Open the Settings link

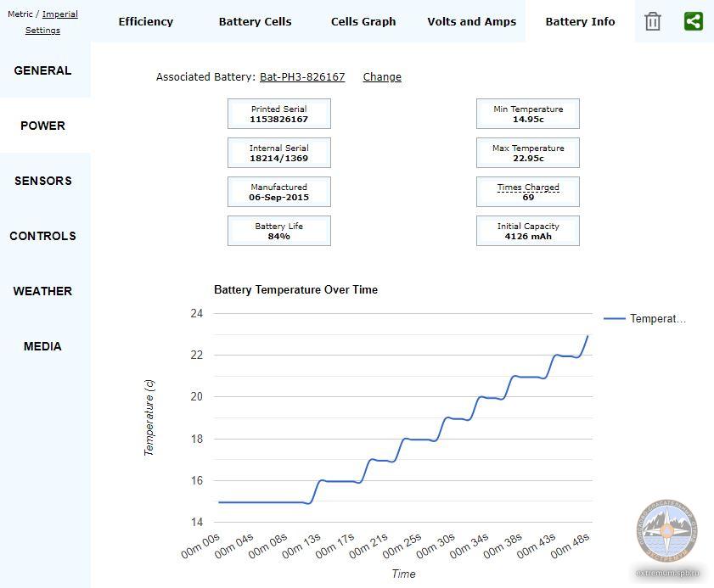point(42,30)
